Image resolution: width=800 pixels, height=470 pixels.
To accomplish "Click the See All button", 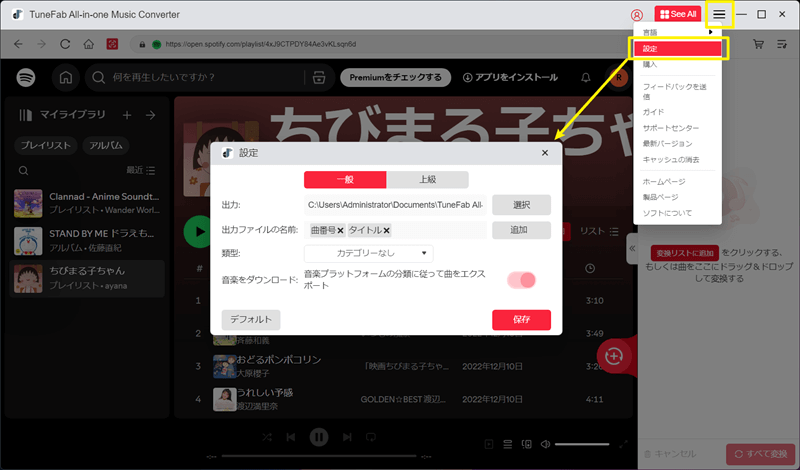I will tap(678, 14).
